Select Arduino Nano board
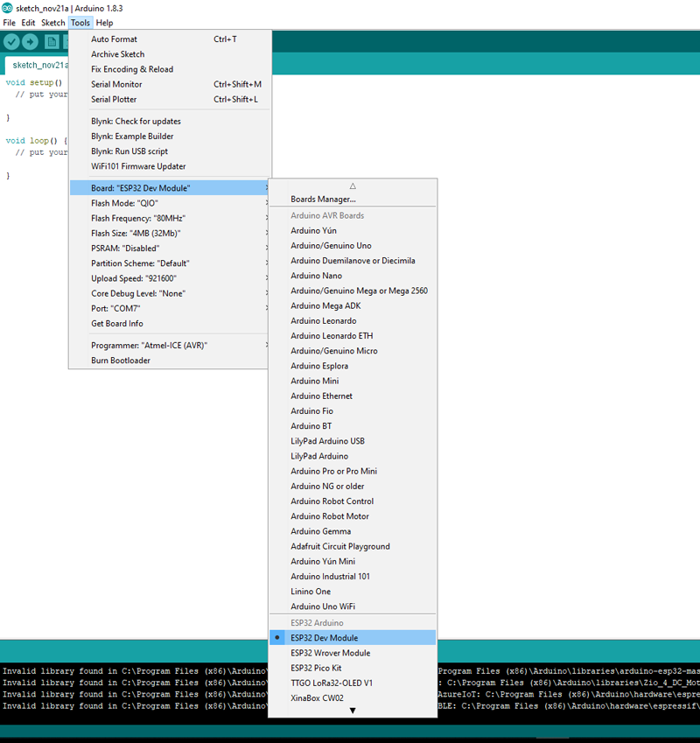The height and width of the screenshot is (743, 700). point(353,276)
